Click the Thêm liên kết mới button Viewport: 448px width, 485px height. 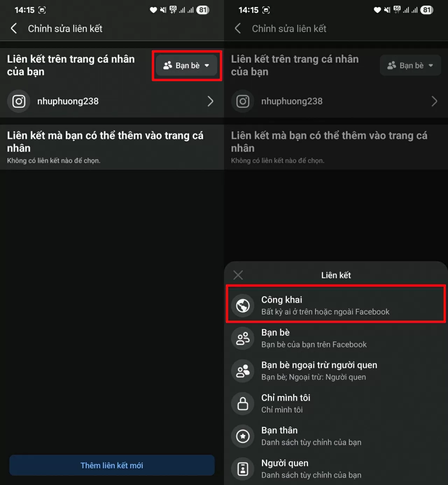pos(112,465)
